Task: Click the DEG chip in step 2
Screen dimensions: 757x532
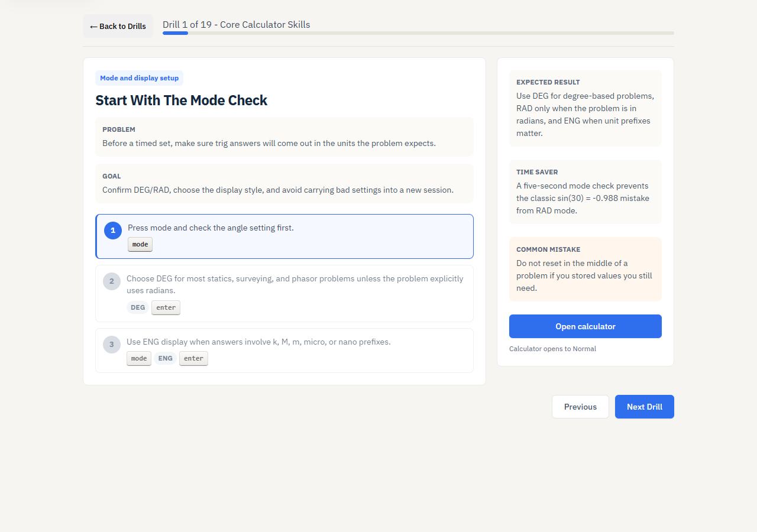Action: (138, 307)
